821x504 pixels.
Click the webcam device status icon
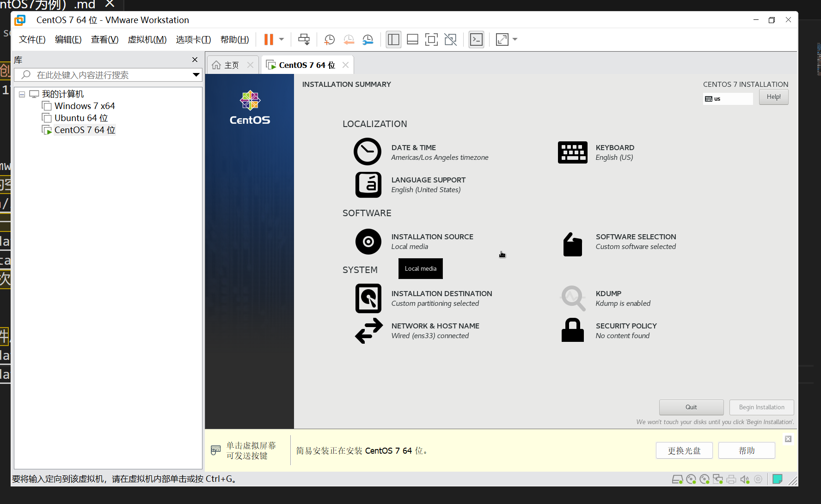coord(758,480)
